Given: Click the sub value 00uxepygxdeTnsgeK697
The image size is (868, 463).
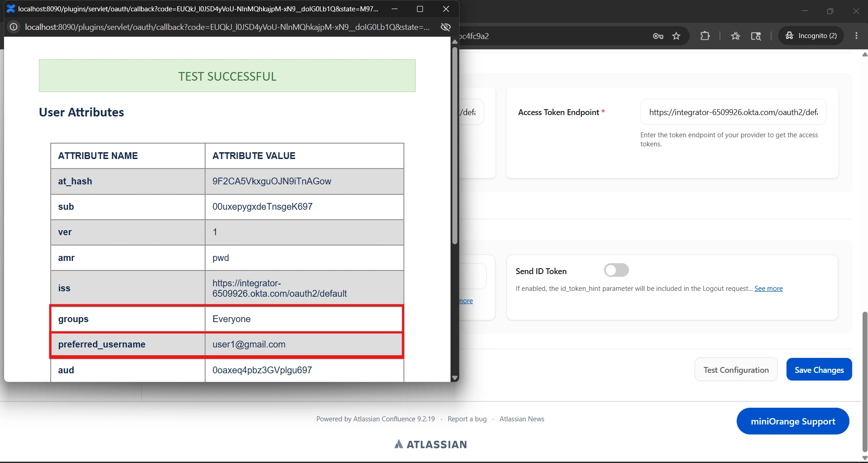Looking at the screenshot, I should 262,207.
